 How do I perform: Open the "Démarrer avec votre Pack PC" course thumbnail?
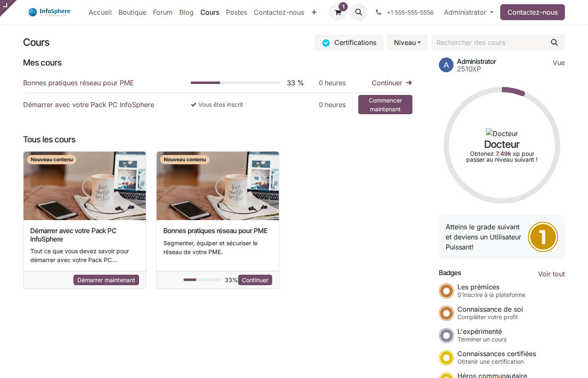click(84, 186)
